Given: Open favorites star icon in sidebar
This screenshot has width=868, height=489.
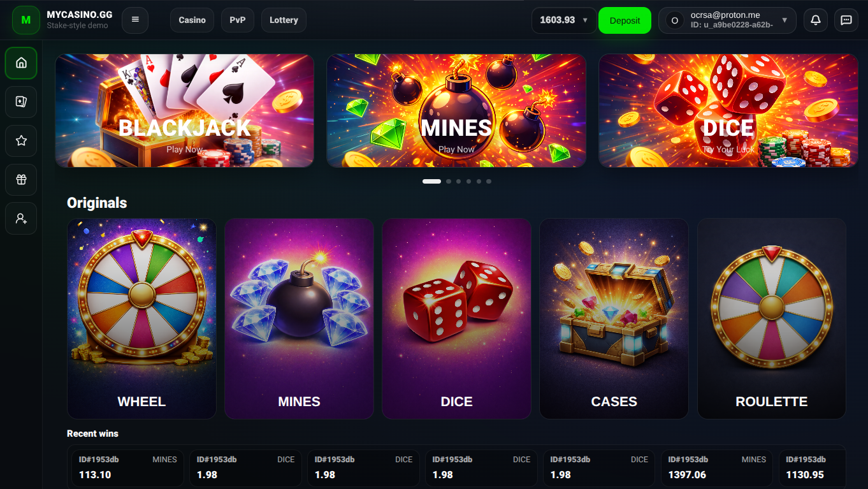Looking at the screenshot, I should click(21, 141).
